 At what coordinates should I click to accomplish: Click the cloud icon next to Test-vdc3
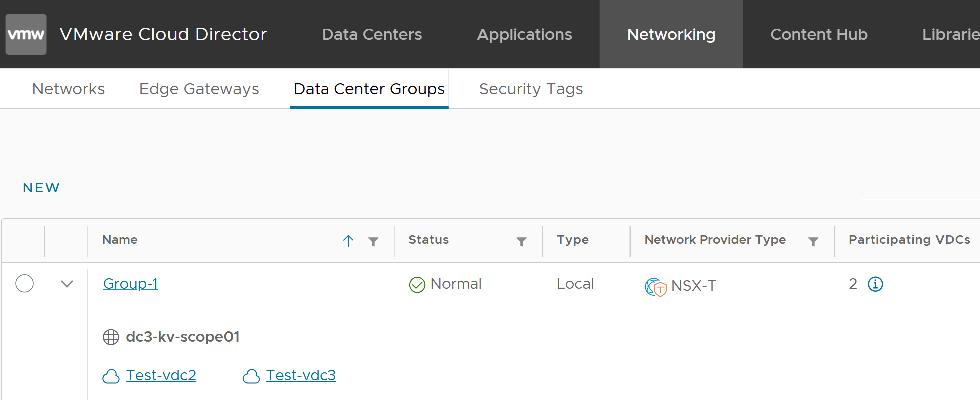pyautogui.click(x=251, y=376)
